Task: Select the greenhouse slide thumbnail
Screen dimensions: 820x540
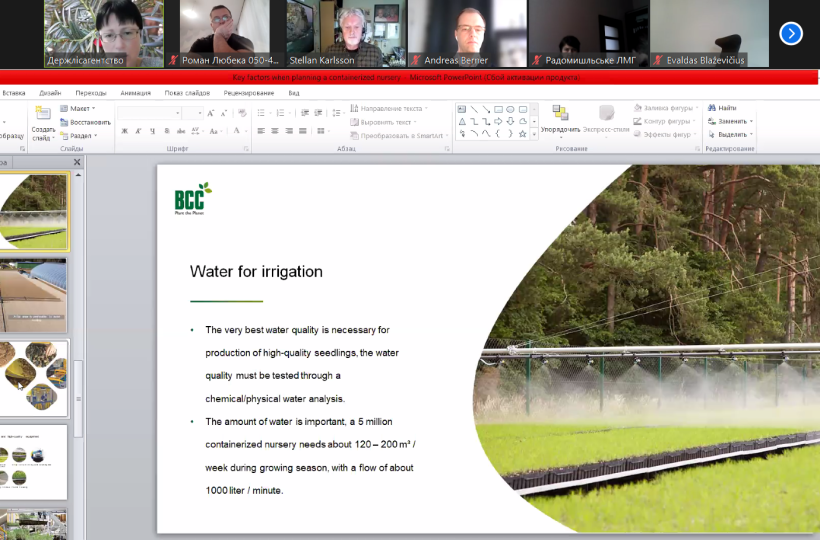Action: tap(33, 295)
